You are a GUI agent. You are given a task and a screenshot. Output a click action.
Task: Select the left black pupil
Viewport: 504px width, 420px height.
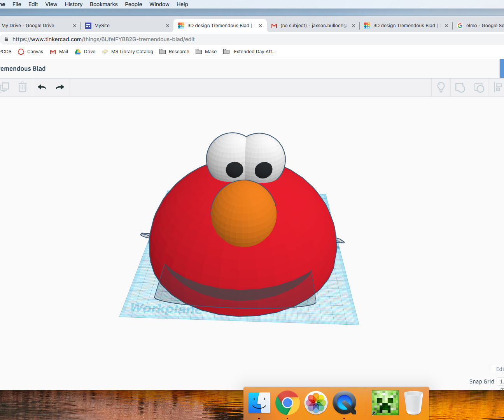coord(234,170)
